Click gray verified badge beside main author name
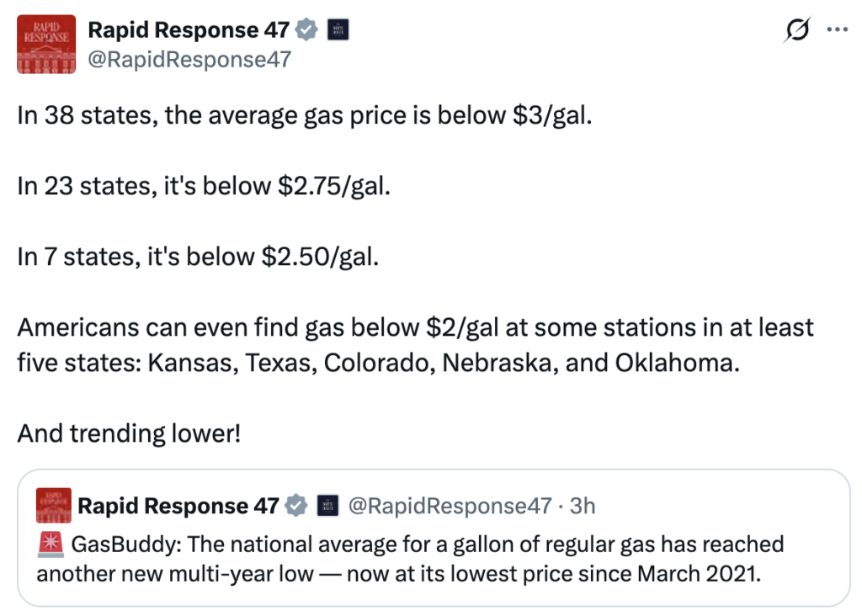The height and width of the screenshot is (616, 862). [x=307, y=30]
